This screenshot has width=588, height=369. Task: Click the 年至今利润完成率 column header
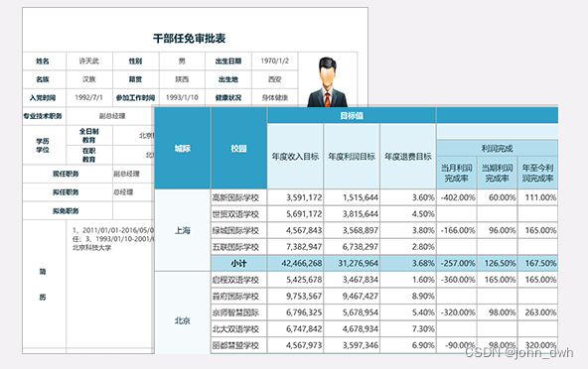537,173
